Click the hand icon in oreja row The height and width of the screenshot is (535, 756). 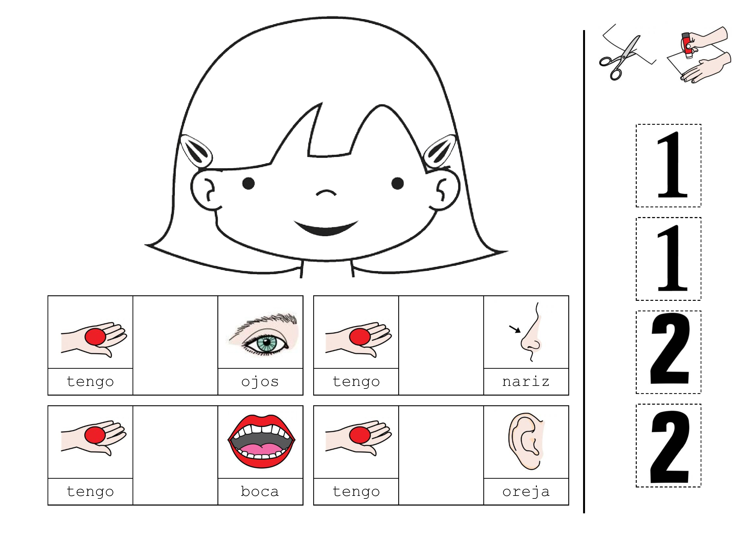pyautogui.click(x=358, y=438)
